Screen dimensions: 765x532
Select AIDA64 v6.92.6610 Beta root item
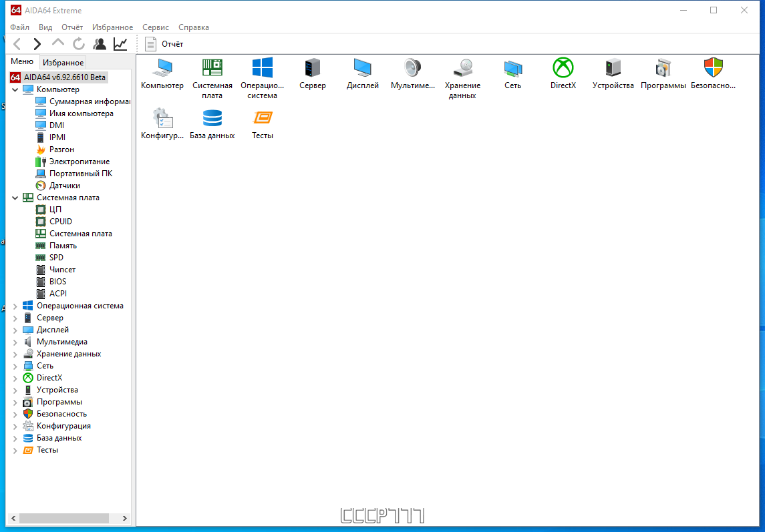click(x=58, y=77)
